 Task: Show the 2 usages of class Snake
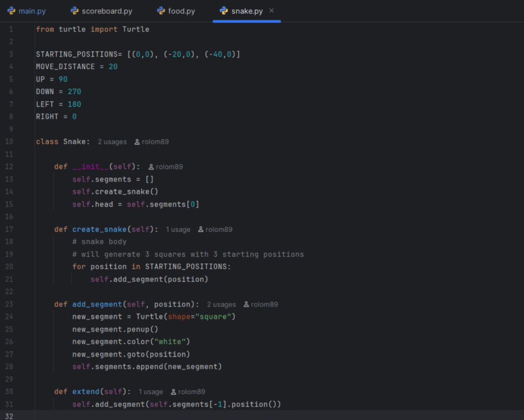tap(112, 142)
